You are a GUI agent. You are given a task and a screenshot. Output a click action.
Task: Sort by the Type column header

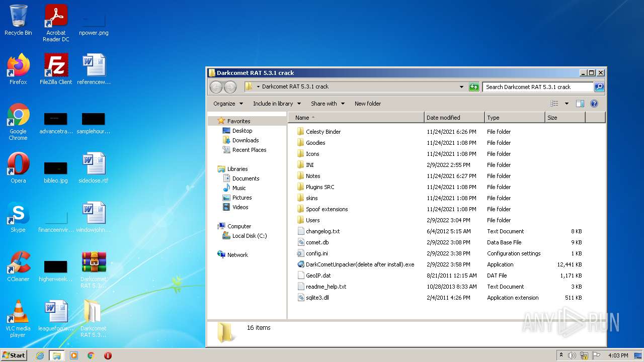(515, 118)
